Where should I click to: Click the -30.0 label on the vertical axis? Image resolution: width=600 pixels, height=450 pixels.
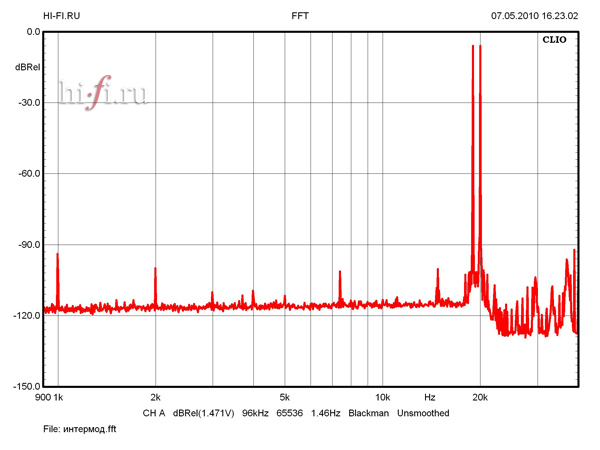pos(27,102)
